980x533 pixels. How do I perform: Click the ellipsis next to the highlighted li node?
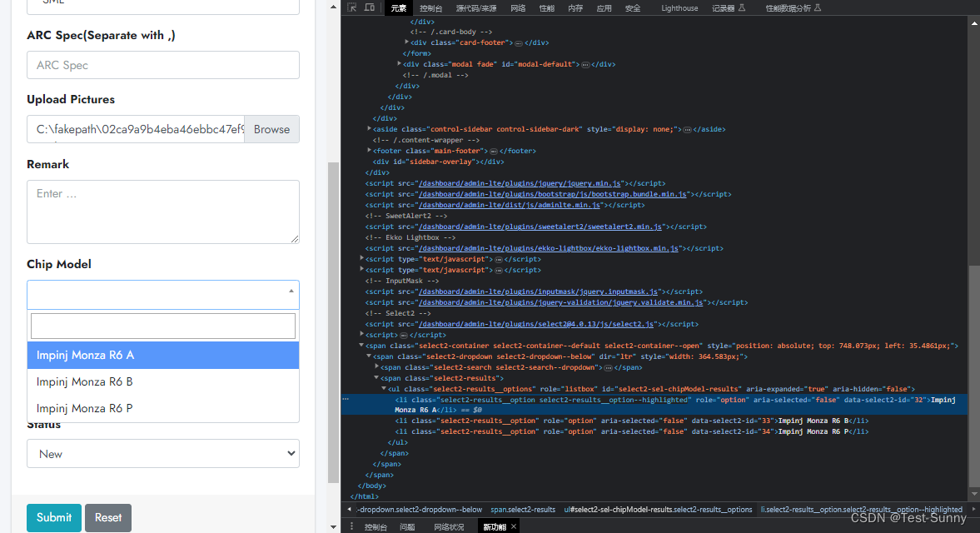346,399
